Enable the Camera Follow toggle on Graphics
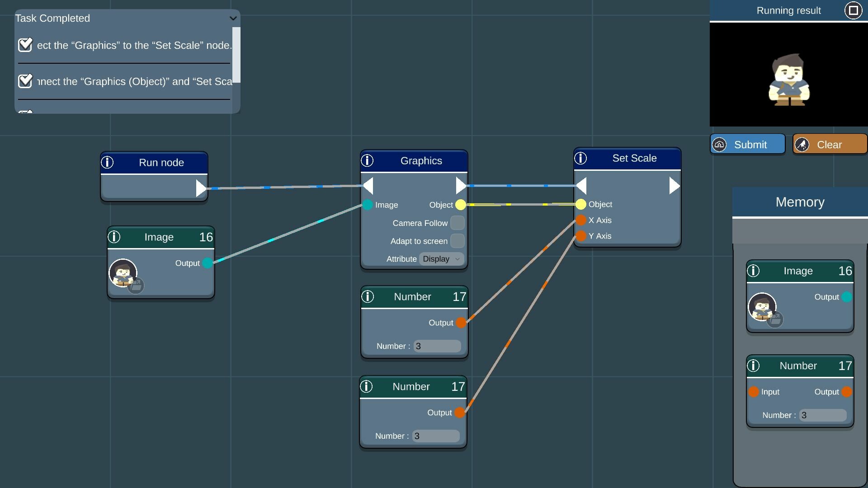 (458, 223)
